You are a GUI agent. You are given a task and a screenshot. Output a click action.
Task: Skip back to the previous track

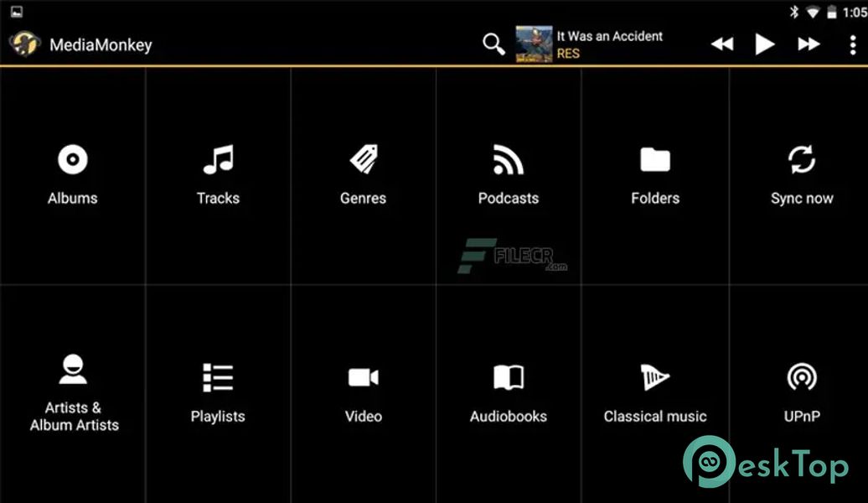[x=722, y=44]
